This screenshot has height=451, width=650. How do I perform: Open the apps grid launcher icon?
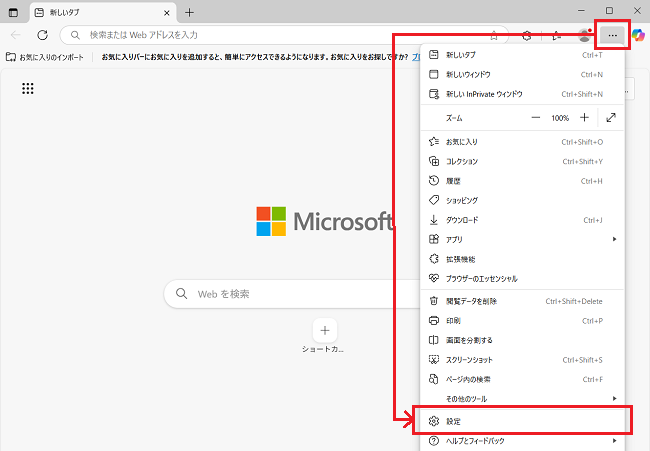point(28,89)
